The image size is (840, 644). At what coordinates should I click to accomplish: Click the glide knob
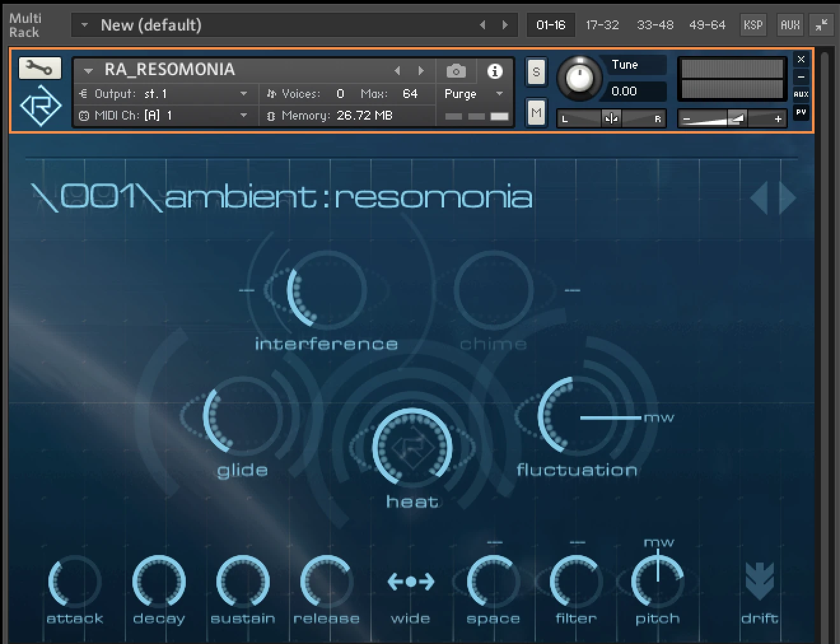pos(242,416)
